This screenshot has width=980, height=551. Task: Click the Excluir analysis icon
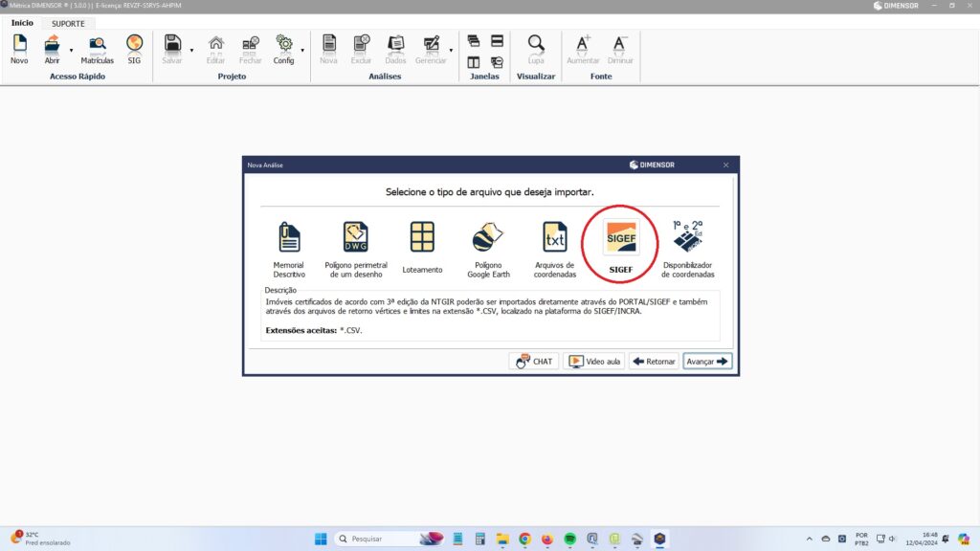click(361, 50)
